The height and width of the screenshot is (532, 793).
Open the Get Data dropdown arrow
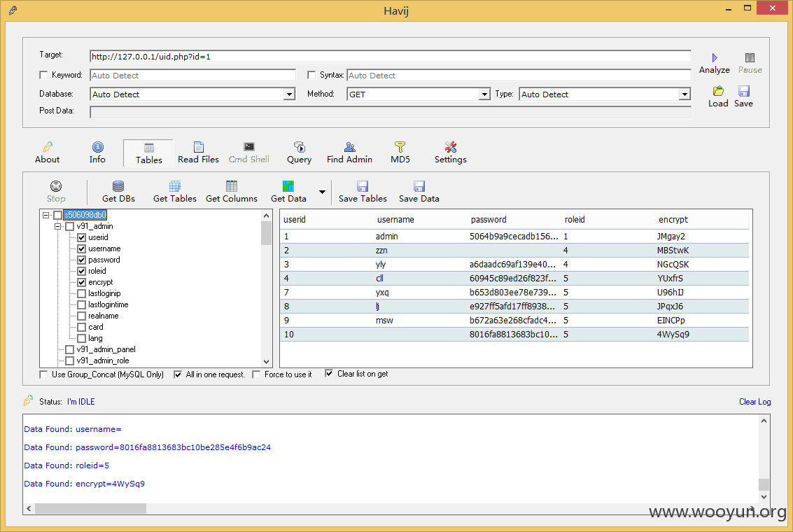(322, 192)
